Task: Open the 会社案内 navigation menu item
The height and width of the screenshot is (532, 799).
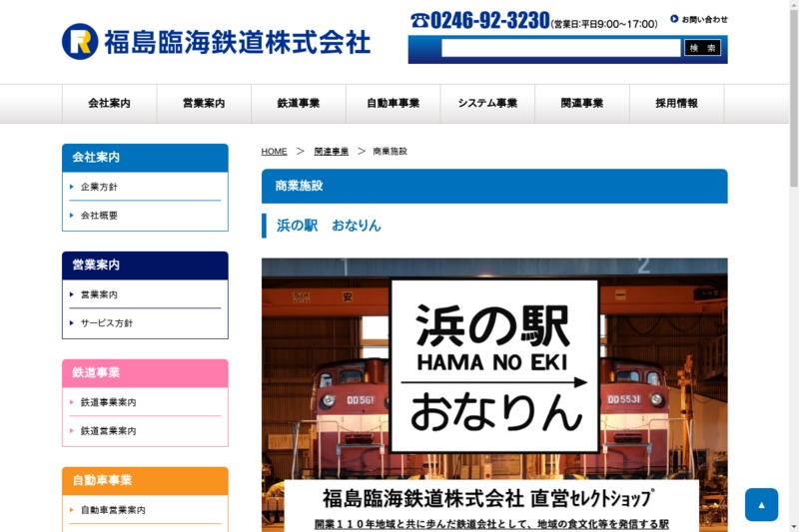Action: click(109, 104)
